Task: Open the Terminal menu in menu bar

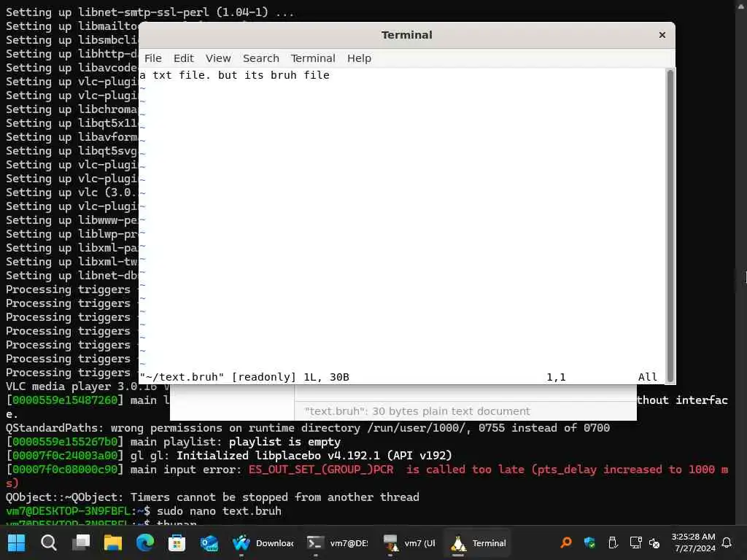Action: tap(313, 58)
